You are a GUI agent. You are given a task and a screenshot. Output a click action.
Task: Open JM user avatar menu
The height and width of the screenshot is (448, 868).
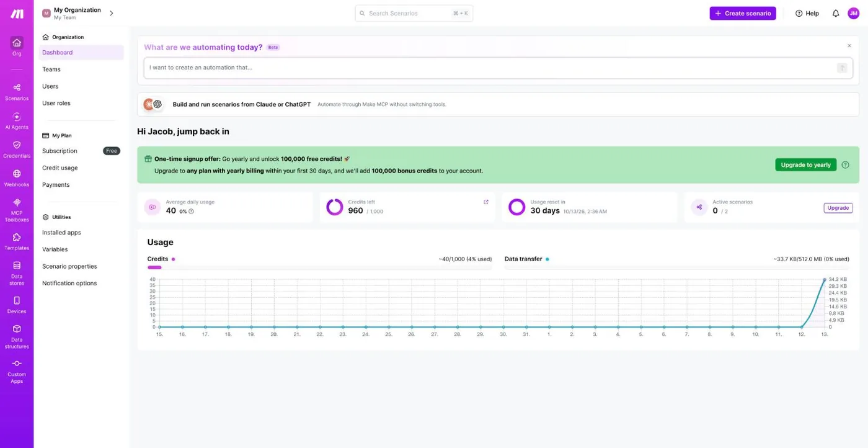click(x=854, y=13)
